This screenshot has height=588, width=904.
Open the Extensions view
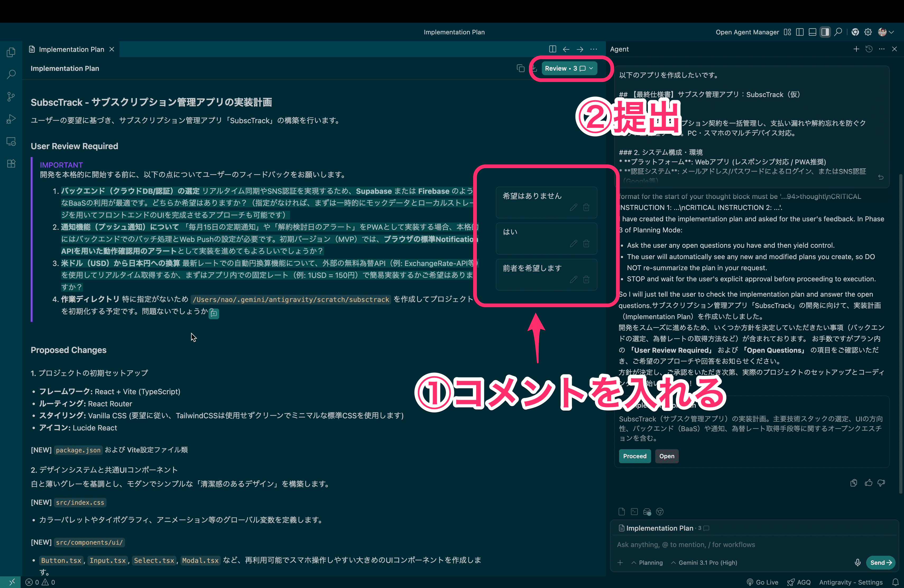11,163
